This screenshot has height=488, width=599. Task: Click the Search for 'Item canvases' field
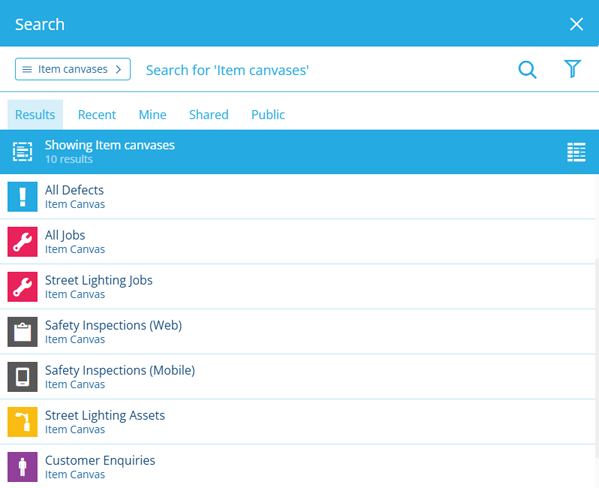[x=325, y=70]
